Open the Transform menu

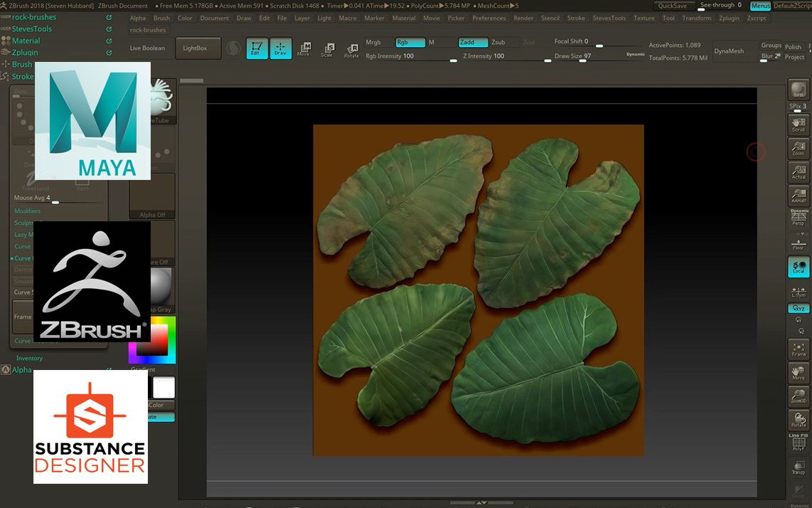(697, 18)
